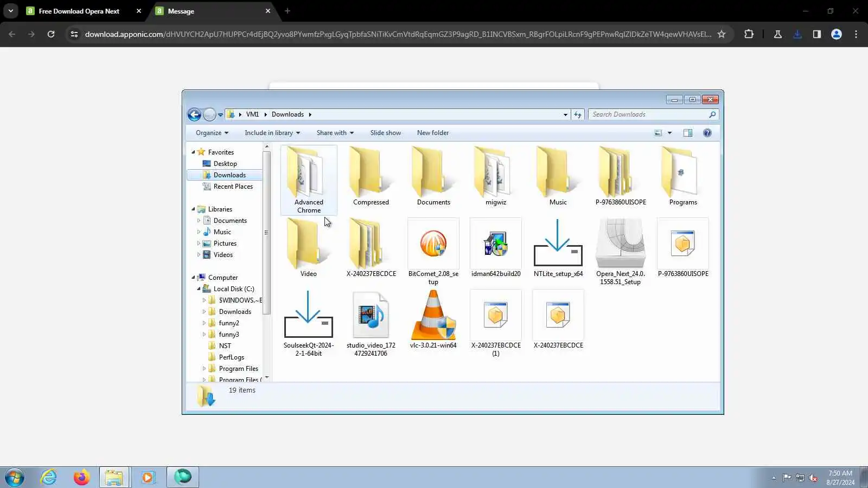
Task: Open the Advanced Chrome folder
Action: tap(309, 180)
